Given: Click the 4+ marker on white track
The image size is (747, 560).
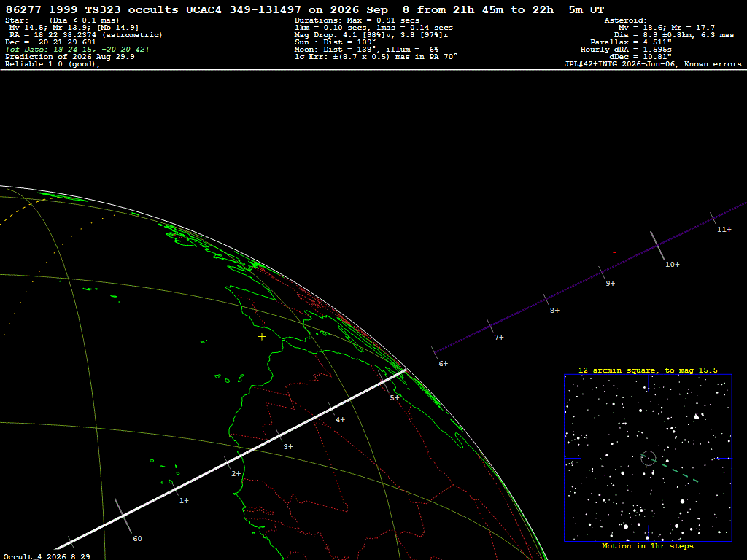Looking at the screenshot, I should point(340,420).
